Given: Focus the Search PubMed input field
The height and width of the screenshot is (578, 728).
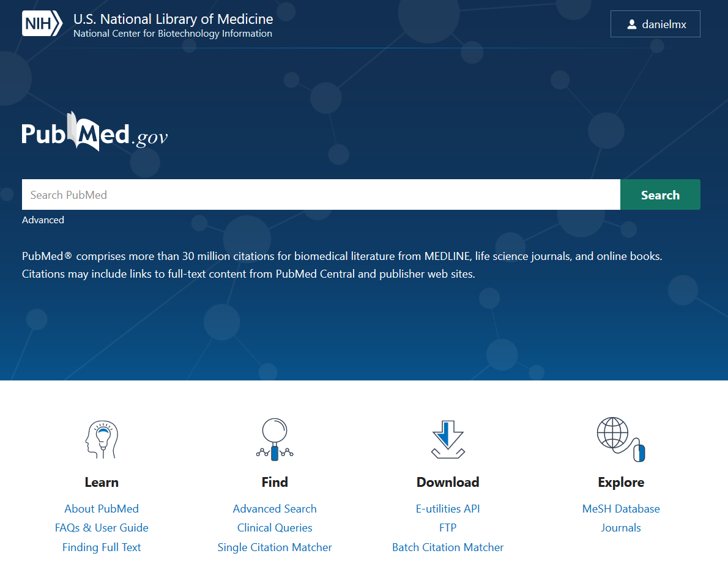Looking at the screenshot, I should (321, 195).
